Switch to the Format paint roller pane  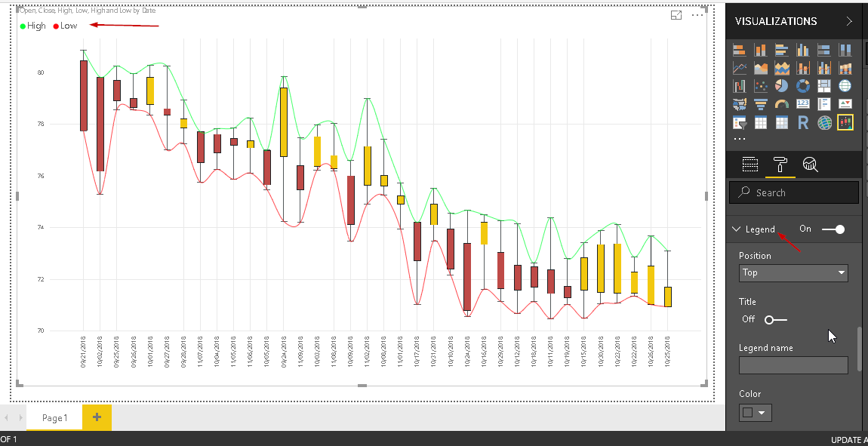click(781, 164)
